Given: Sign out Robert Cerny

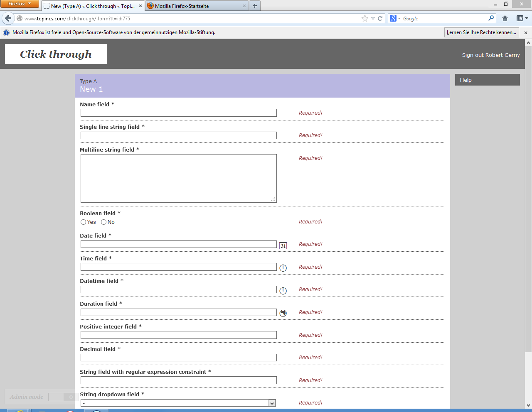Looking at the screenshot, I should [490, 55].
